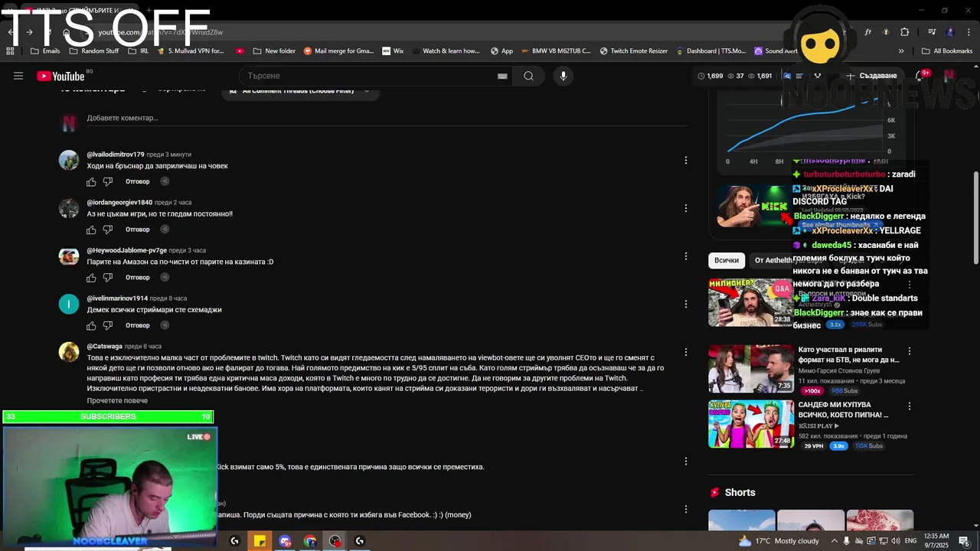Open options menu for @ivelinmarinov1914 comment
The image size is (980, 551).
pos(686,304)
